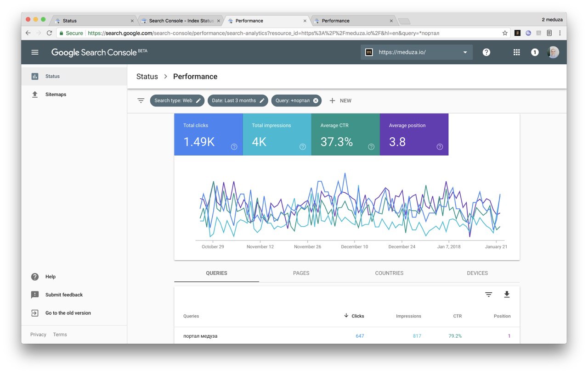Go to the old version link
The height and width of the screenshot is (374, 588).
[68, 313]
